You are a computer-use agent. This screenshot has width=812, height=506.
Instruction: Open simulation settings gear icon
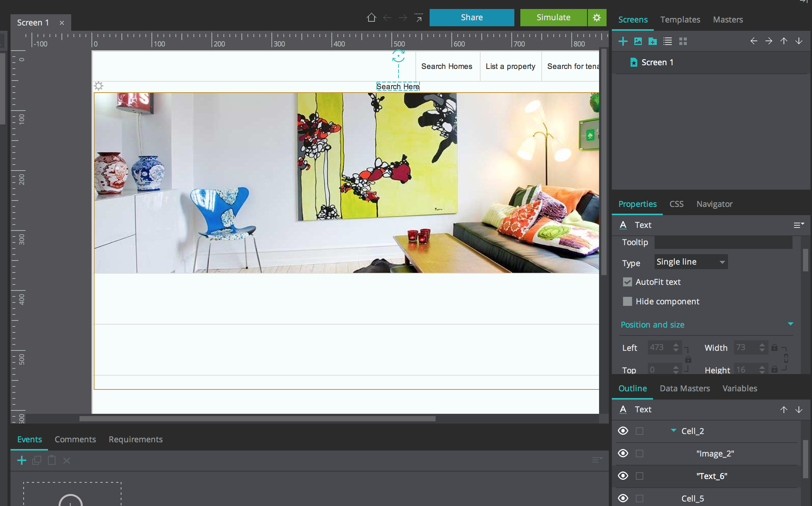597,18
